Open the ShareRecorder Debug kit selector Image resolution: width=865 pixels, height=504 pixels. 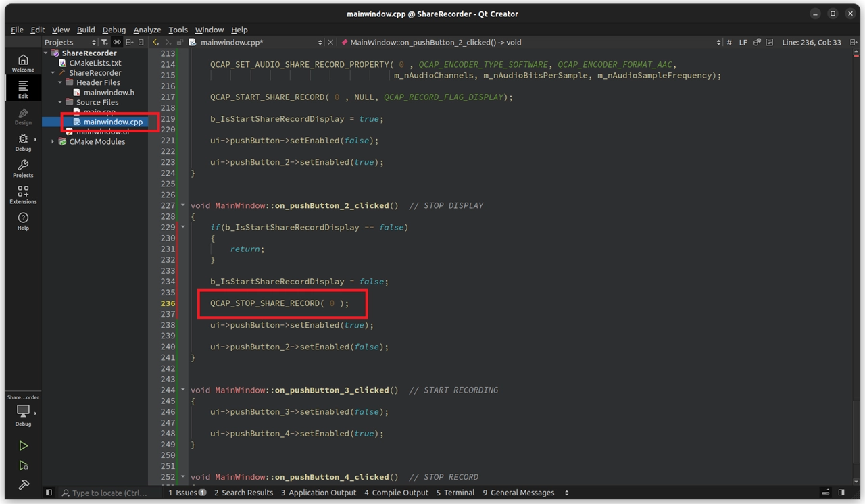click(23, 411)
